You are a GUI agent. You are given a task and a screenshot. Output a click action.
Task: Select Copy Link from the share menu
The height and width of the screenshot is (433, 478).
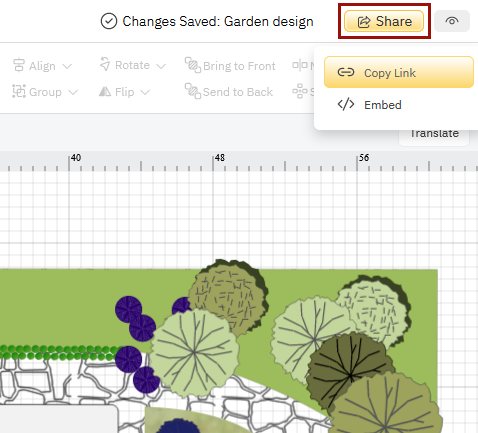[399, 72]
